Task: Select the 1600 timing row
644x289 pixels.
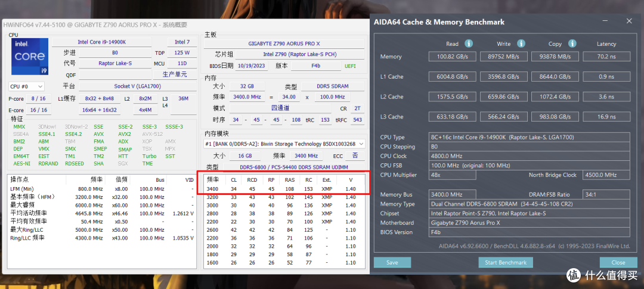Action: [284, 263]
